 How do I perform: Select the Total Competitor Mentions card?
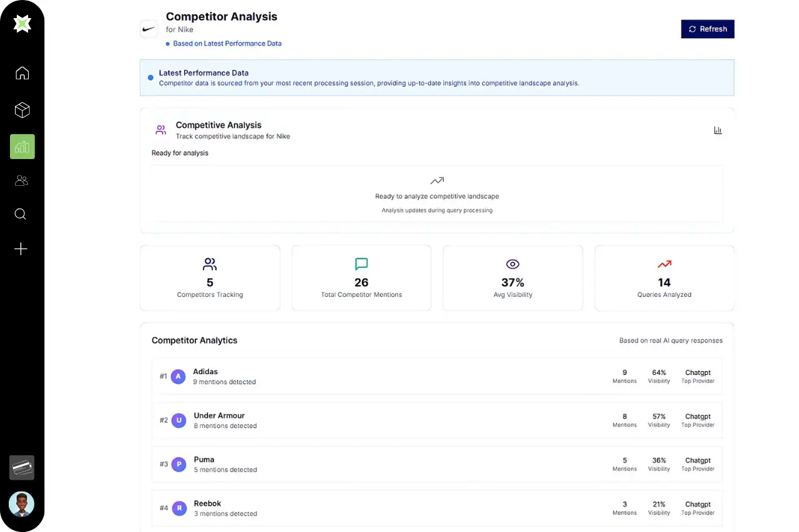(x=361, y=278)
